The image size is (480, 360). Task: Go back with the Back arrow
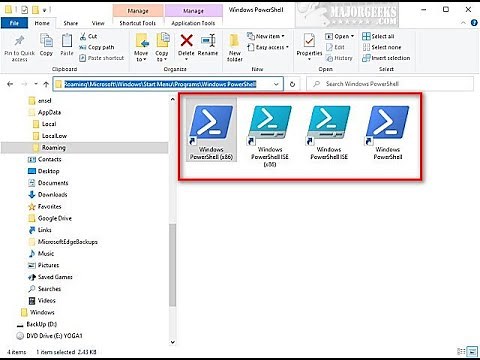(x=10, y=84)
